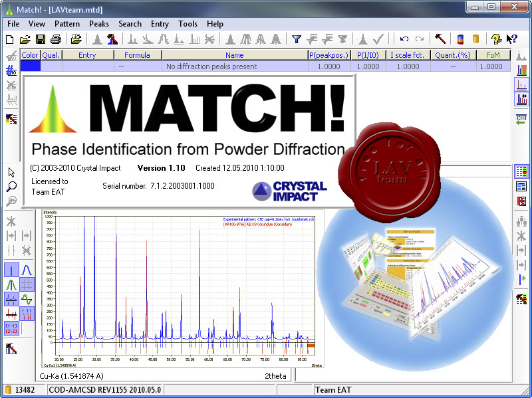Sort by the FoM column header
Image resolution: width=532 pixels, height=398 pixels.
493,55
